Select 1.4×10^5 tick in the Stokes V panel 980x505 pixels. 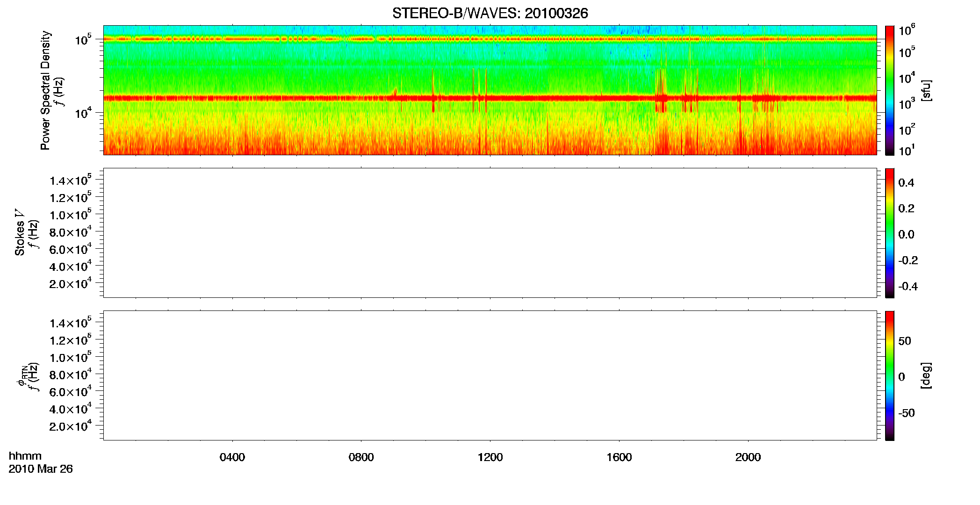[x=71, y=180]
